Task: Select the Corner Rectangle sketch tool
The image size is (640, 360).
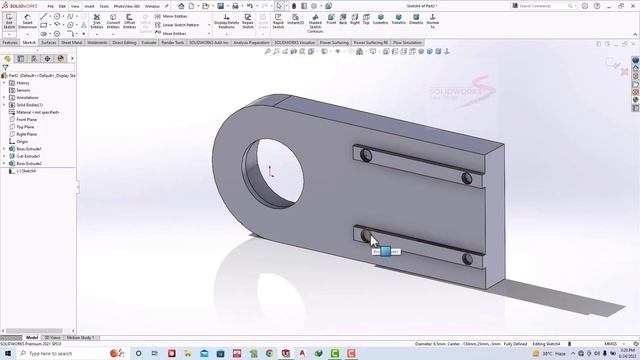Action: coord(43,25)
